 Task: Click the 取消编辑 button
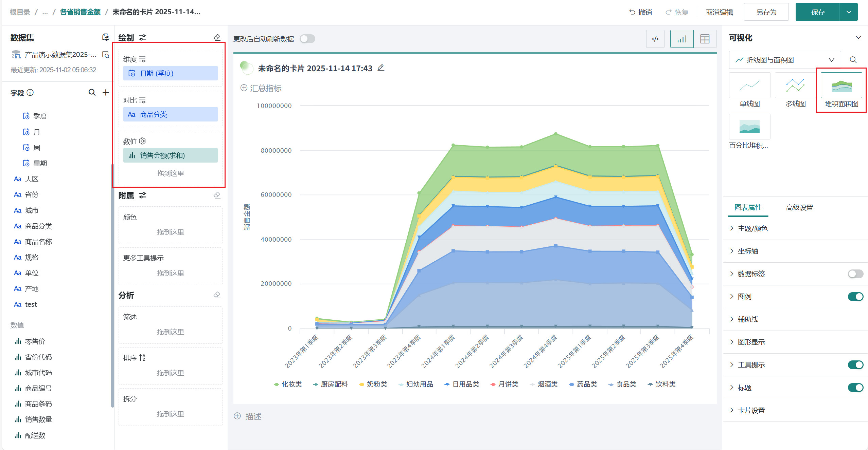point(719,12)
